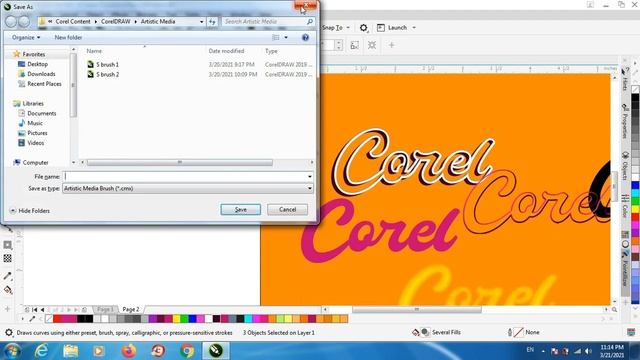
Task: Click the document palette eyedropper icon
Action: coord(32,318)
